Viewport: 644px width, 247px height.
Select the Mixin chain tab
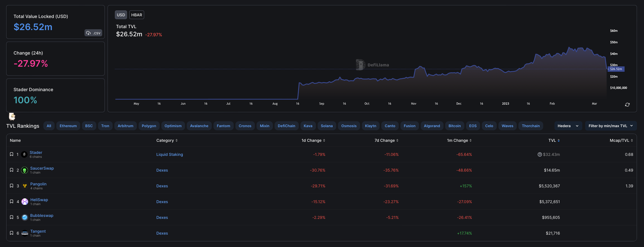click(x=265, y=126)
